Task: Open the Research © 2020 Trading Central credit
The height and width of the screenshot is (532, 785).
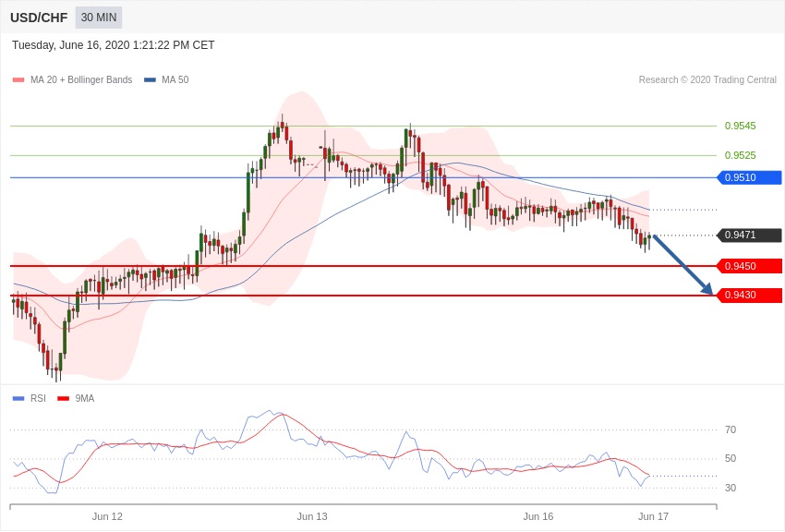Action: (707, 80)
